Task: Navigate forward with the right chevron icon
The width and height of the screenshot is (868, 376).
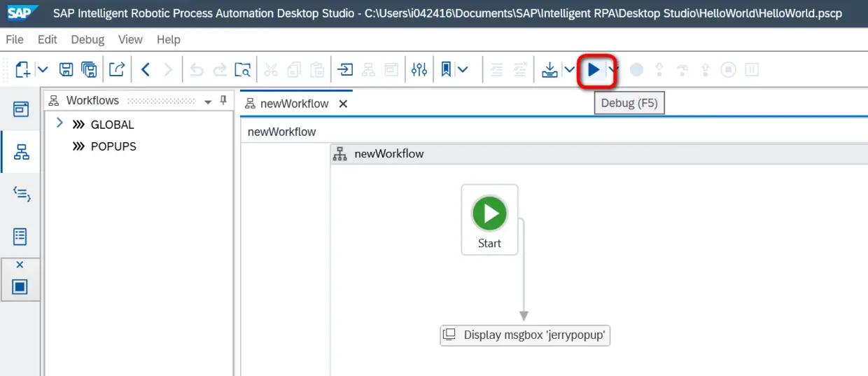Action: click(168, 69)
